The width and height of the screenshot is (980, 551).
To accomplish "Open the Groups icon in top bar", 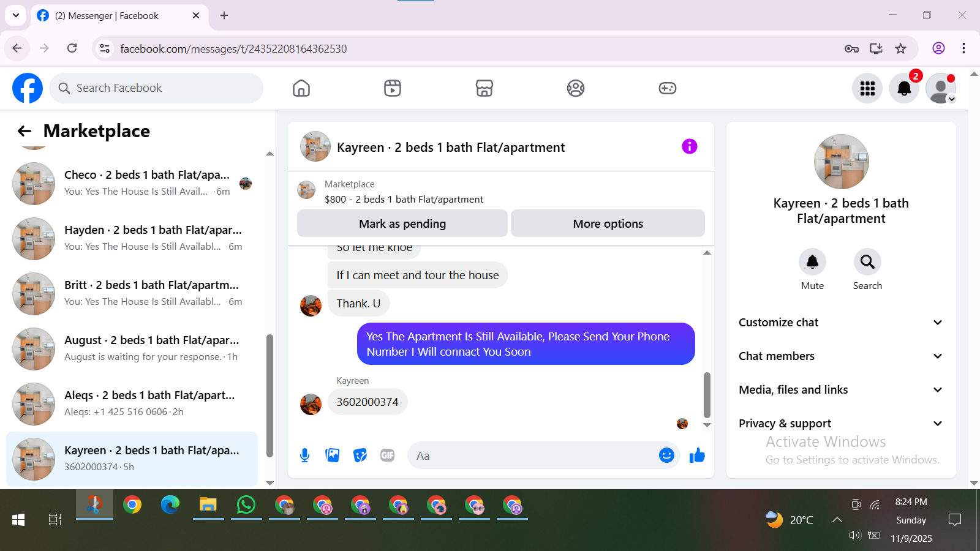I will 576,88.
